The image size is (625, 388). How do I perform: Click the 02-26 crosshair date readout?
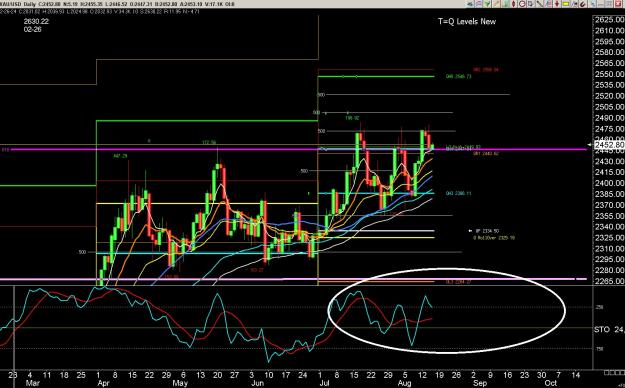click(x=32, y=29)
